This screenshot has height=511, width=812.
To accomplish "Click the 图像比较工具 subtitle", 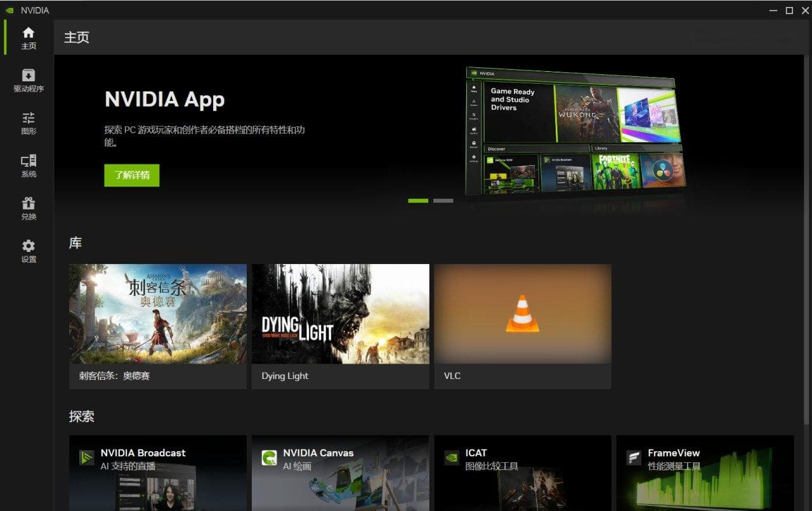I will click(x=492, y=466).
